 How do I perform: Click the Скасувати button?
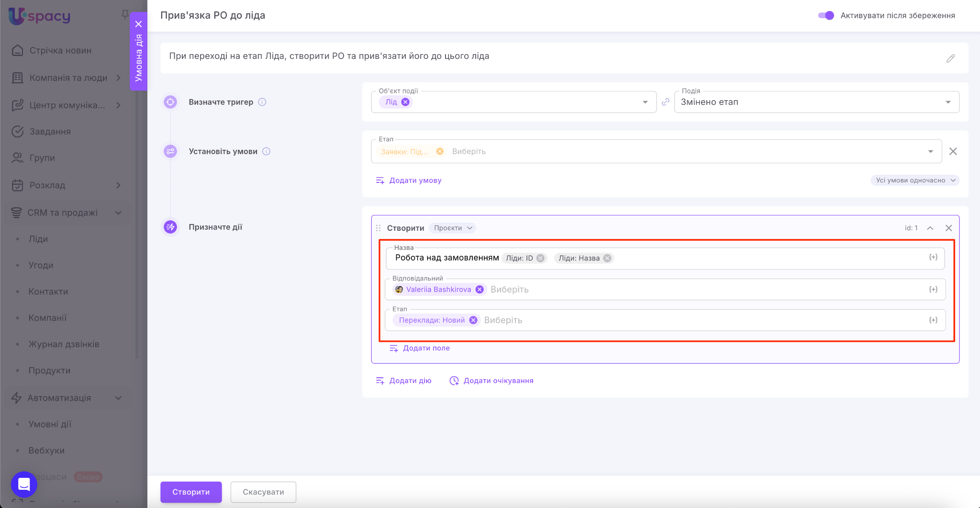point(263,492)
